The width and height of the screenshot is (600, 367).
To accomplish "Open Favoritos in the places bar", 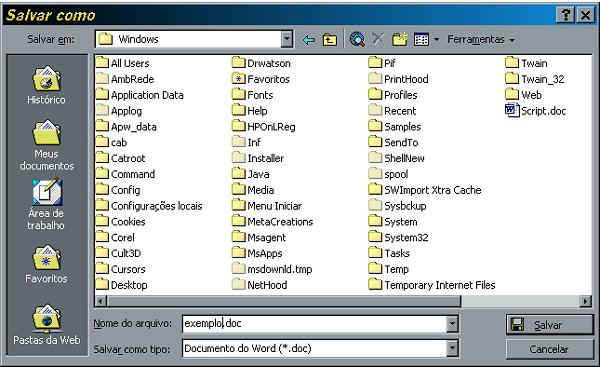I will pos(46,264).
